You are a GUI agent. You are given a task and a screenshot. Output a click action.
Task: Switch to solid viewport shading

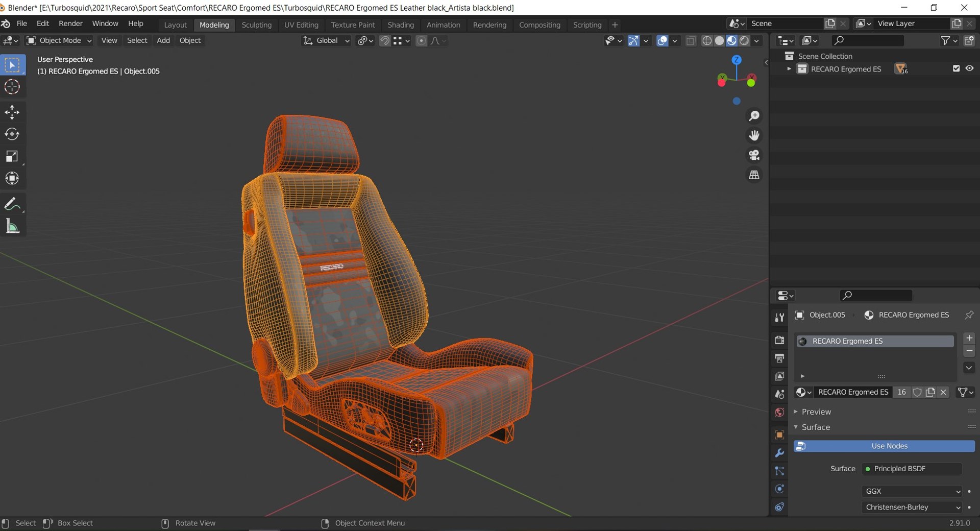pyautogui.click(x=719, y=41)
